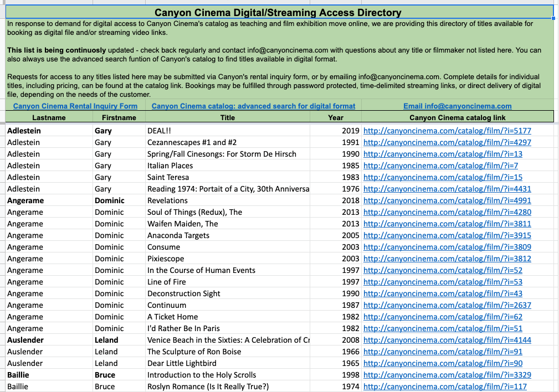Open catalog link for Venice Beach (i=4144)
Image resolution: width=559 pixels, height=392 pixels.
(x=447, y=341)
